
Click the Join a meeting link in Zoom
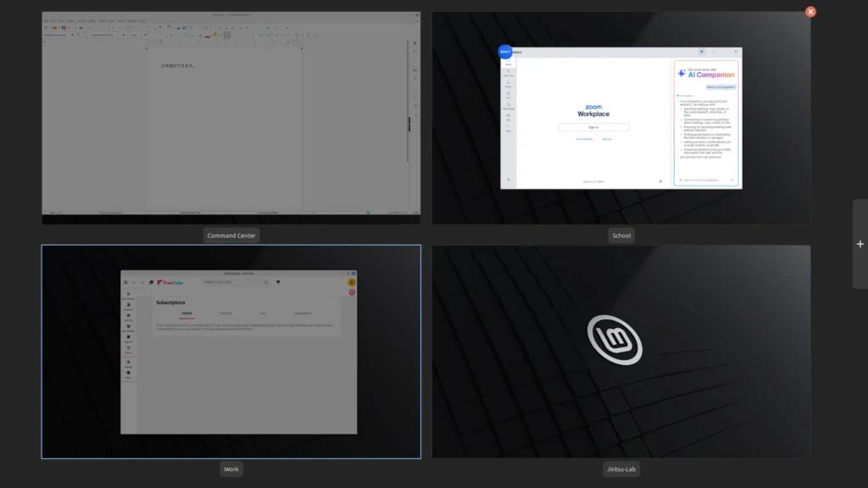583,139
